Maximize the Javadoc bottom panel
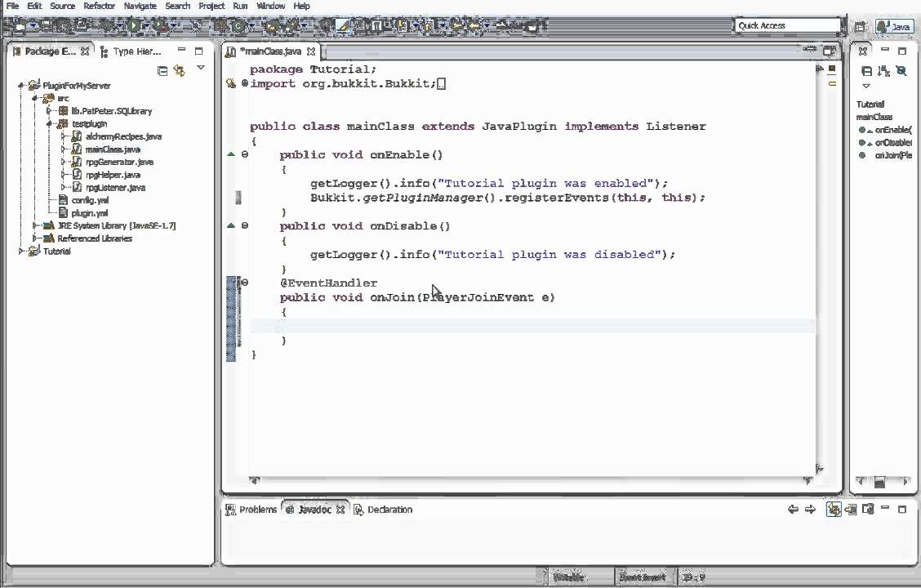 pyautogui.click(x=902, y=510)
